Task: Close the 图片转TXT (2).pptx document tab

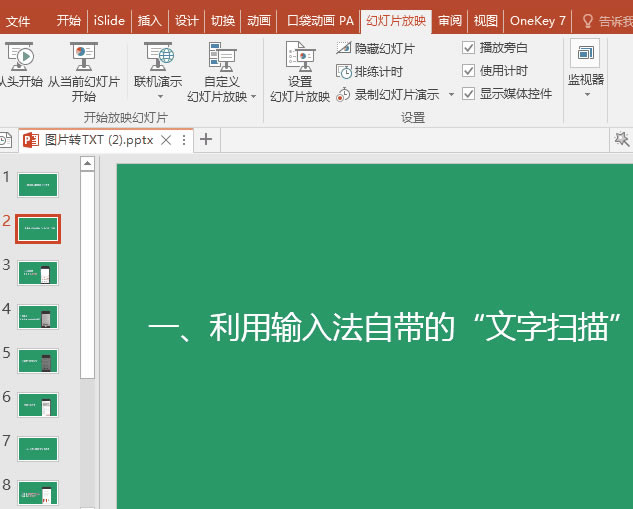Action: (166, 140)
